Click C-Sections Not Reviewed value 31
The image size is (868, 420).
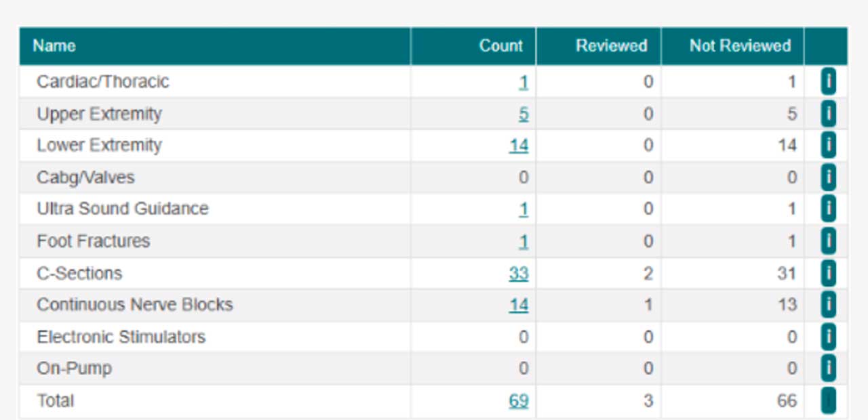click(x=787, y=274)
